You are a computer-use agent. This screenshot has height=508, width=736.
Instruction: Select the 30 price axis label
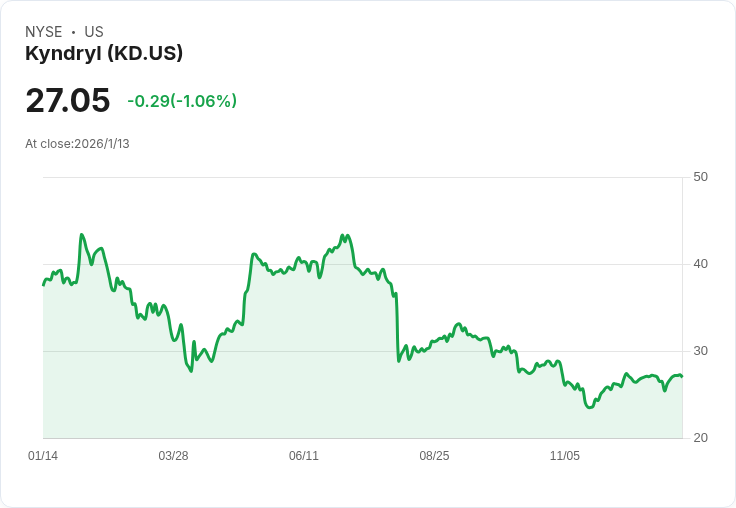(700, 351)
